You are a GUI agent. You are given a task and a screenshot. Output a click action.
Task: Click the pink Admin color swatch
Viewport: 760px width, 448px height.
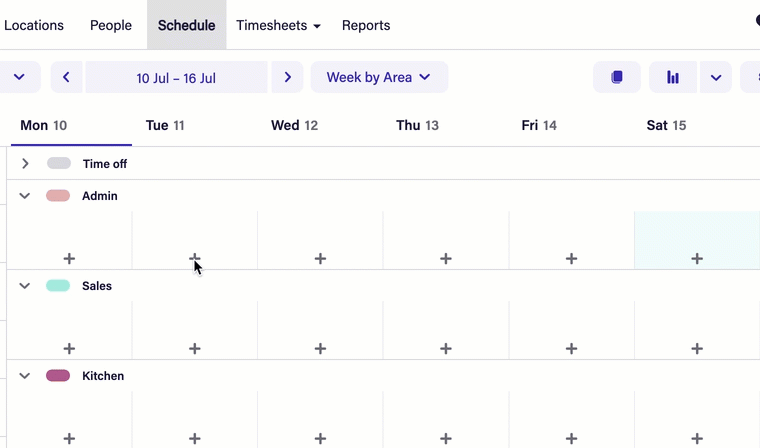58,196
